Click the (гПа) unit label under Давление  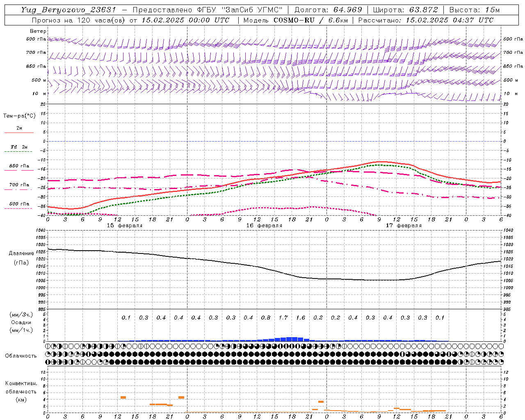[x=21, y=262]
